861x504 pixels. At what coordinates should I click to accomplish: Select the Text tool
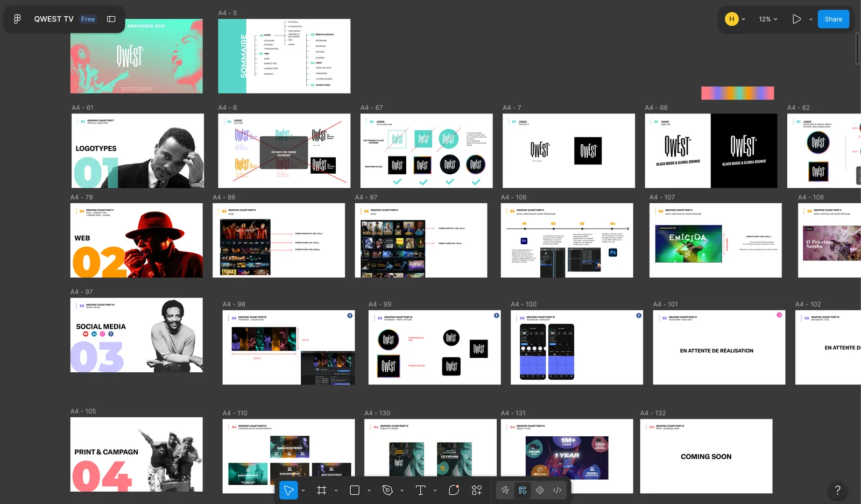(421, 490)
